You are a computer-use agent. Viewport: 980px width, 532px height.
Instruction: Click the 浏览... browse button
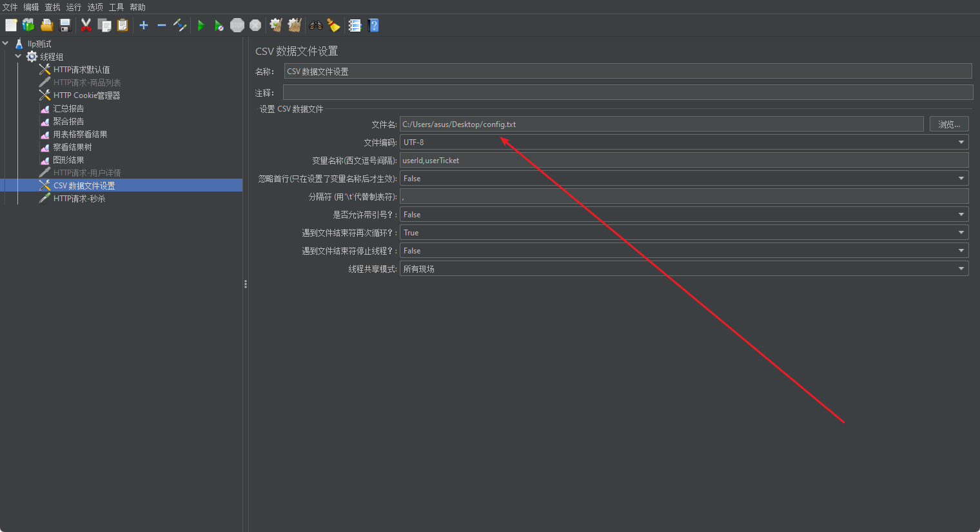949,124
